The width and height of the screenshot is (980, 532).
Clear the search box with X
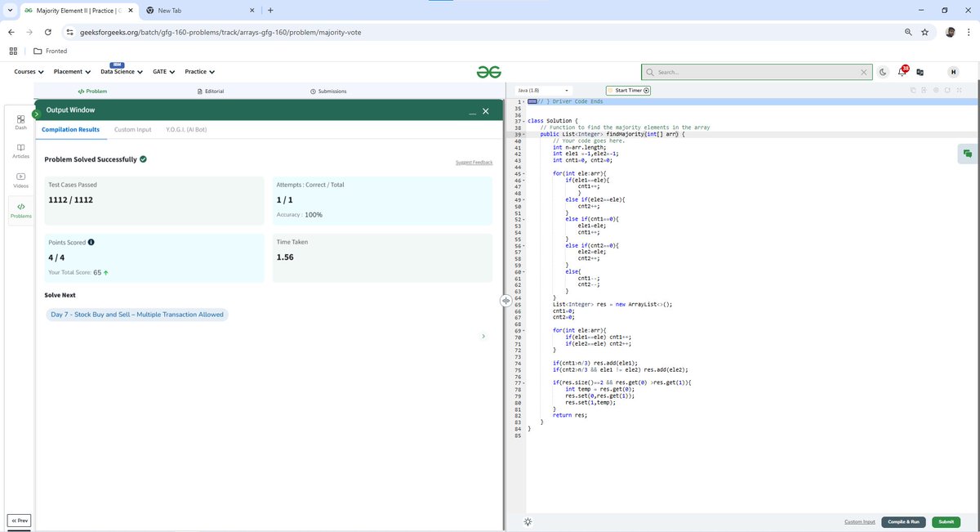click(864, 72)
